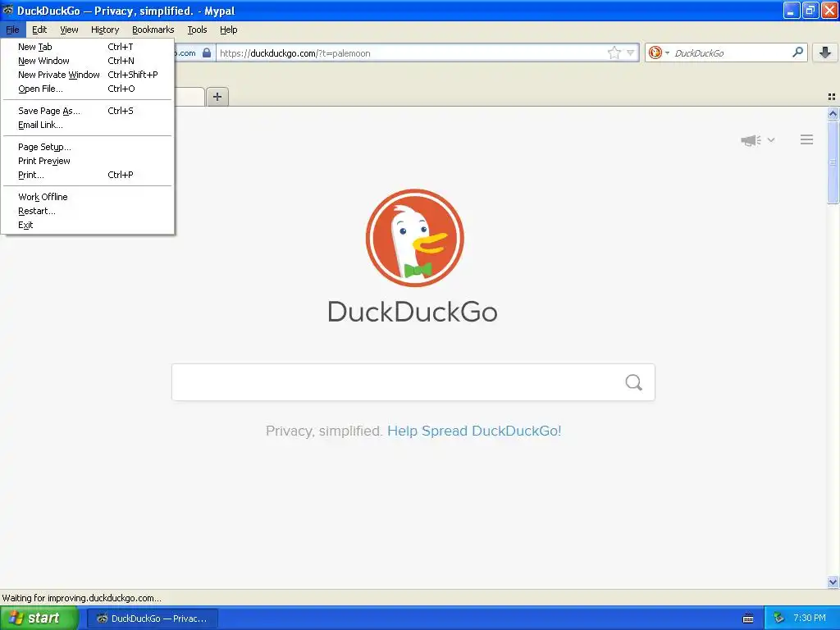The image size is (840, 630).
Task: Open the Help menu
Action: 229,30
